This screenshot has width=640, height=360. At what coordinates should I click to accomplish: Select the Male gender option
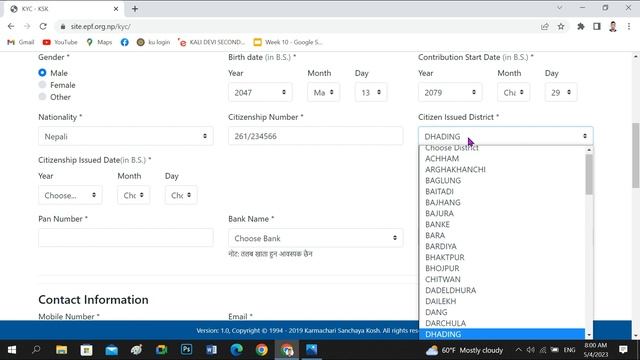click(x=42, y=73)
